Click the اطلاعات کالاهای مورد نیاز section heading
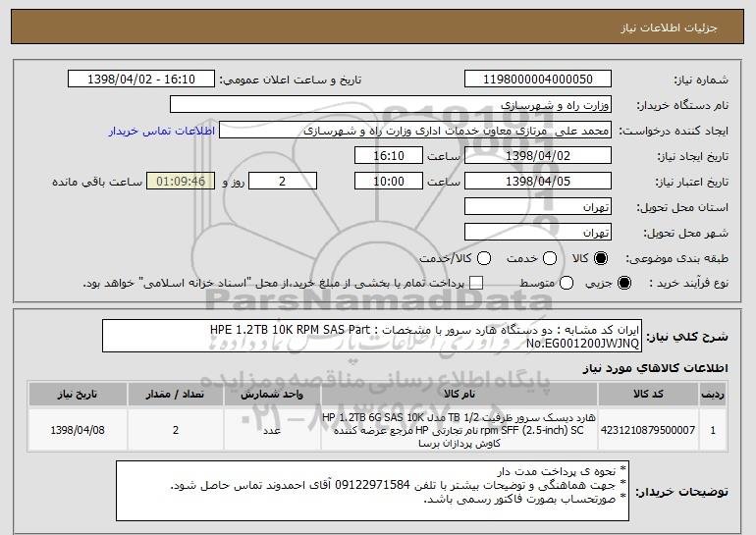Screen dimensions: 756x535 pos(655,368)
